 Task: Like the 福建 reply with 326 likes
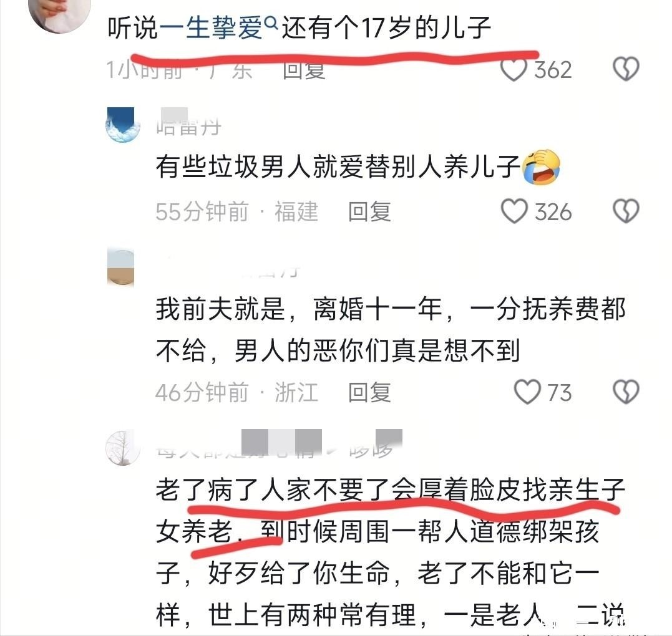(514, 211)
